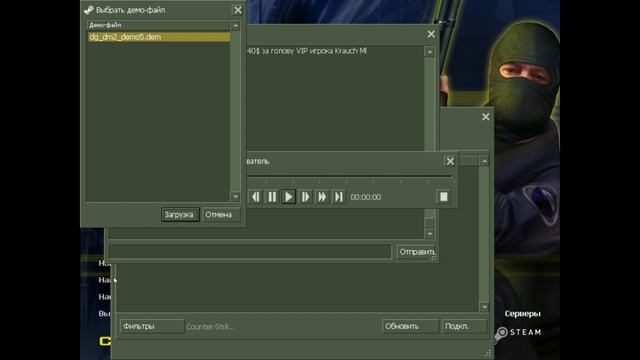Sort by Демо-файл column header
The width and height of the screenshot is (640, 360).
[x=158, y=25]
